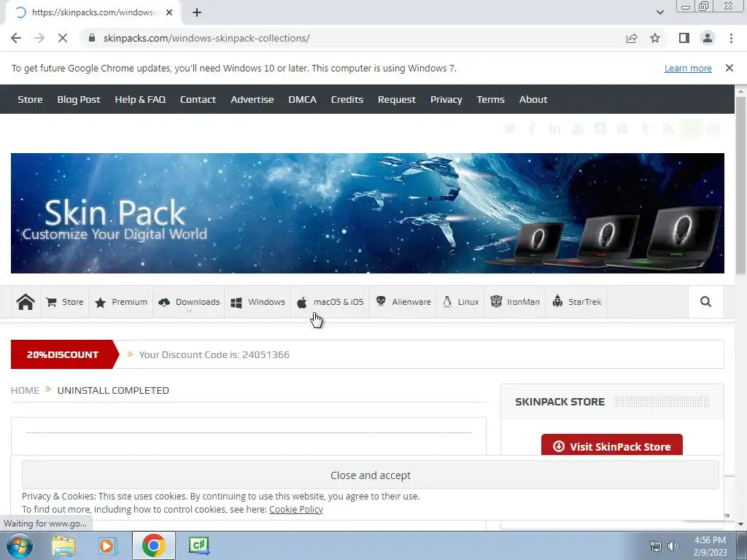Screen dimensions: 747x560
Task: Go to site home via house icon
Action: [26, 302]
